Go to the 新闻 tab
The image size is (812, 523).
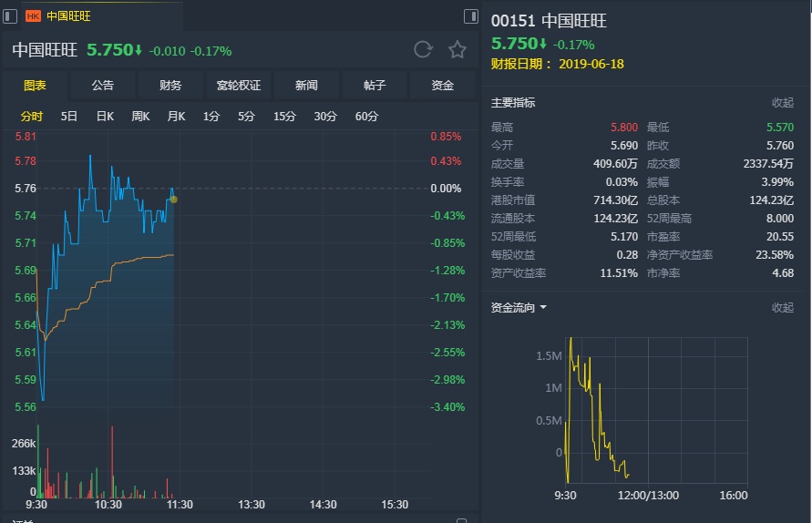[x=307, y=85]
